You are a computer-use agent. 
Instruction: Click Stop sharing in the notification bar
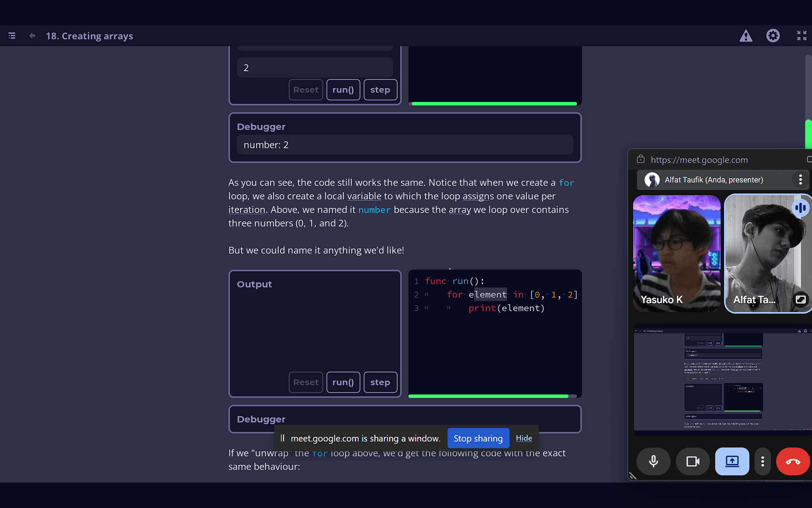pos(478,438)
